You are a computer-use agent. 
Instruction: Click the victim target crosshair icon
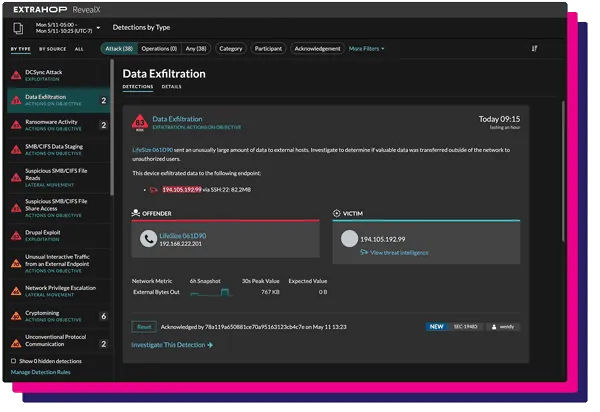336,213
